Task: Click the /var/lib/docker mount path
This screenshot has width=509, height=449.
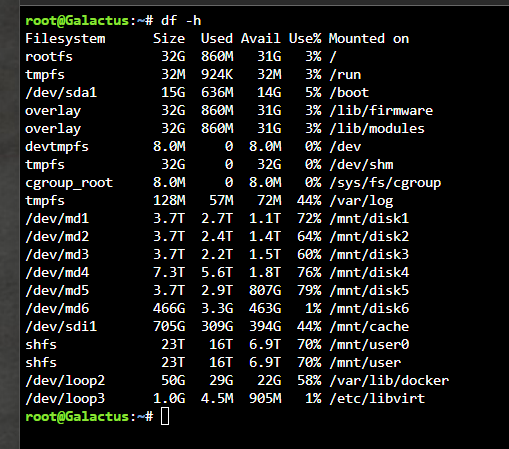Action: coord(389,380)
